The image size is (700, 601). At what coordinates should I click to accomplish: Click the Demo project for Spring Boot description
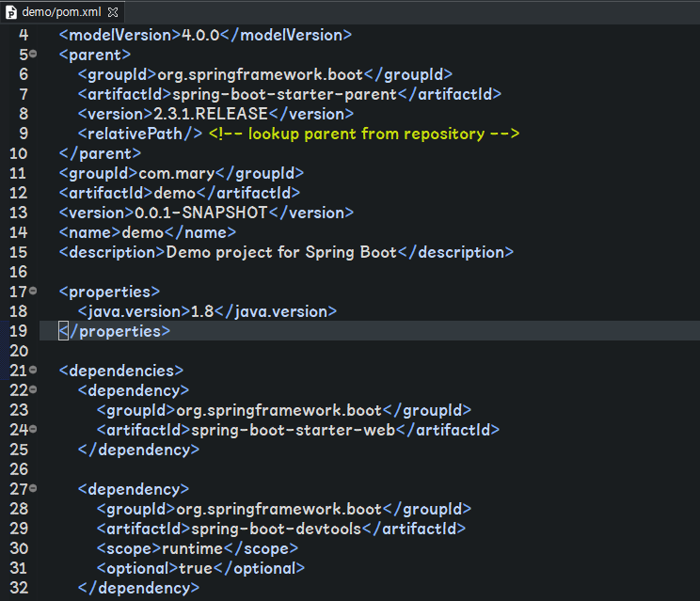(281, 253)
